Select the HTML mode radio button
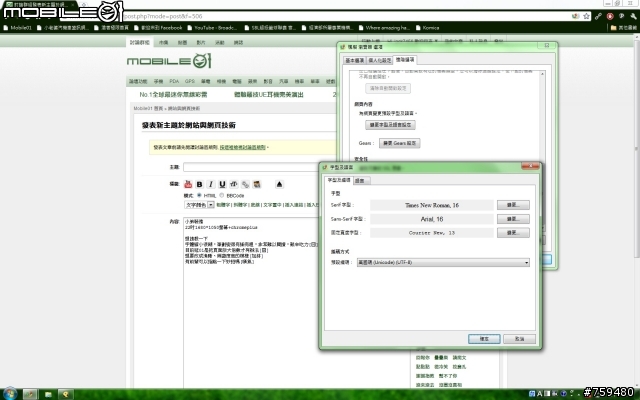 pyautogui.click(x=199, y=195)
